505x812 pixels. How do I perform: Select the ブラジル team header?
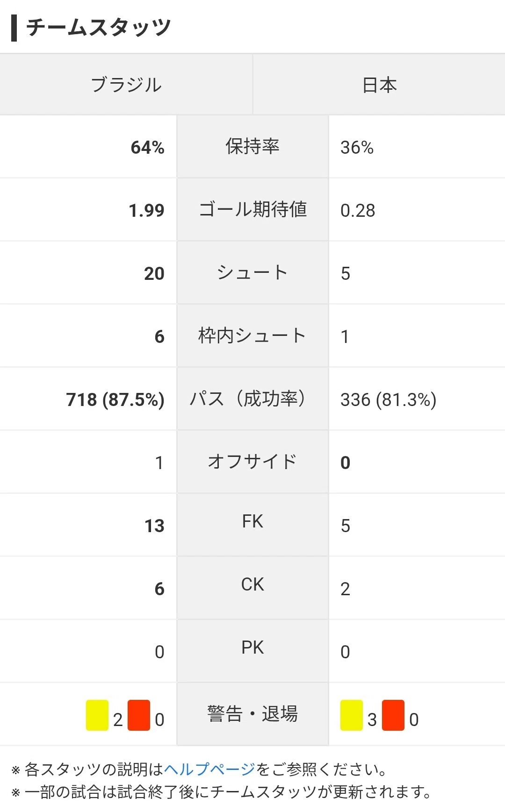(x=126, y=85)
